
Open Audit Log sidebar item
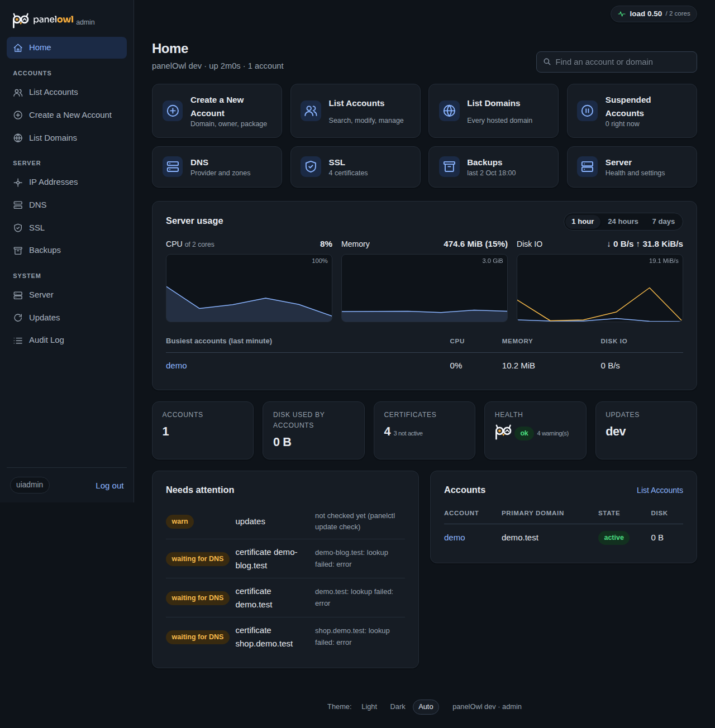tap(66, 341)
